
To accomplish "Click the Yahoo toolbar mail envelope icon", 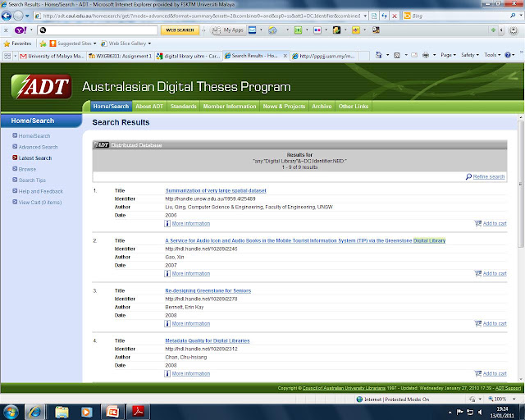I will 252,30.
